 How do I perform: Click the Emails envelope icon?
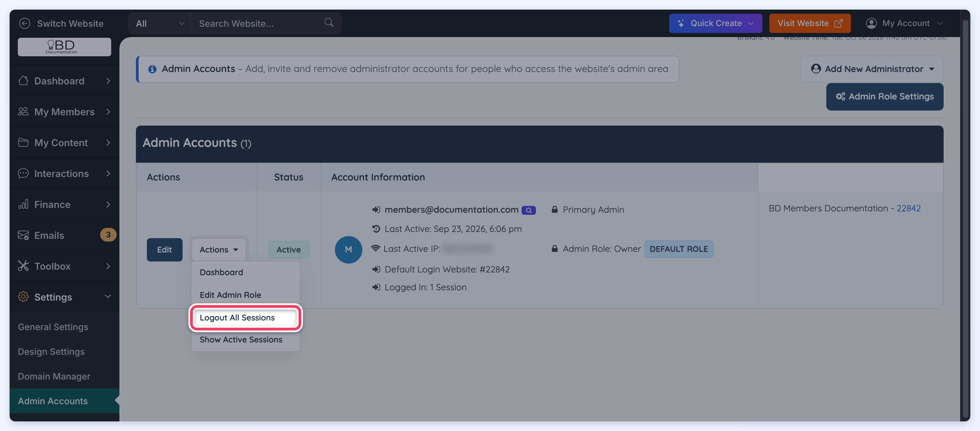23,235
